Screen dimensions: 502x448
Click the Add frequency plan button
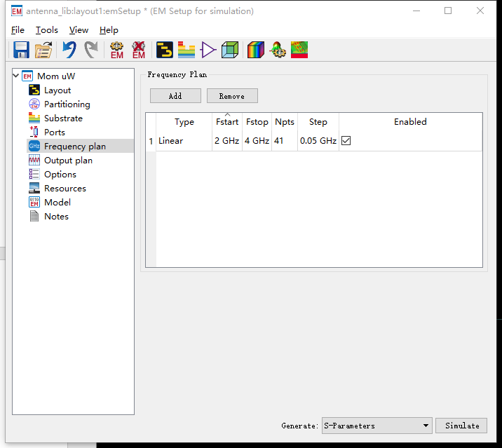[175, 96]
